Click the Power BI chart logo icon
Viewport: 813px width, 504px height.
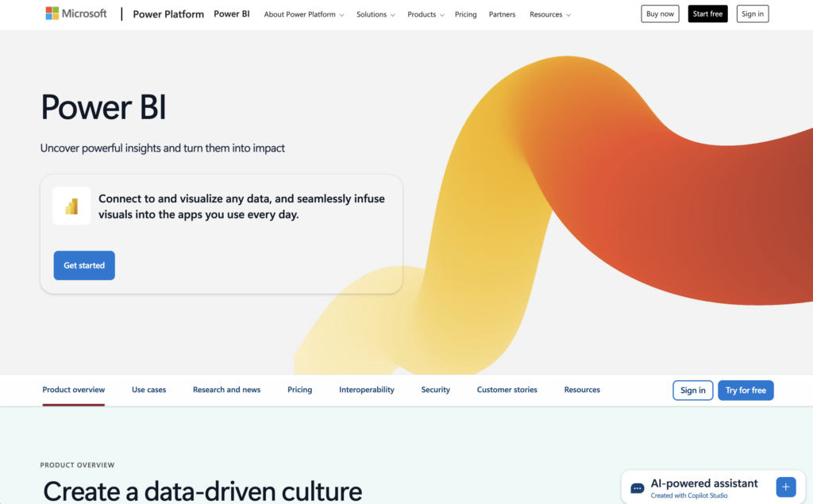pyautogui.click(x=71, y=206)
